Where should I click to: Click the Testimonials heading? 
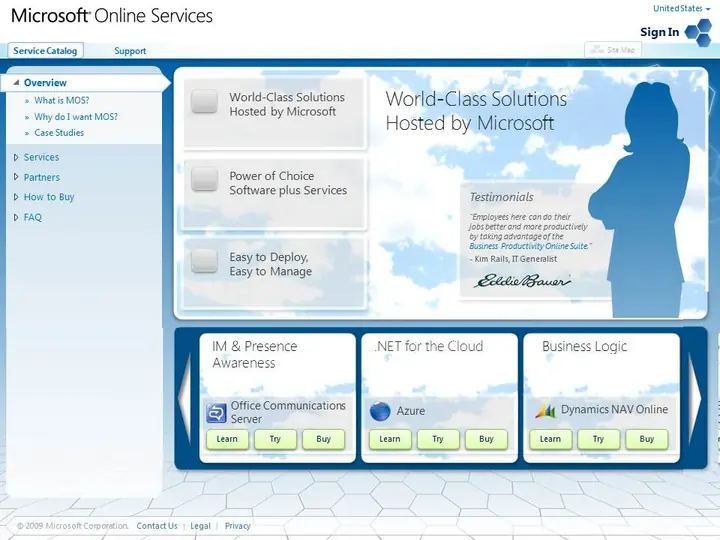pos(501,197)
